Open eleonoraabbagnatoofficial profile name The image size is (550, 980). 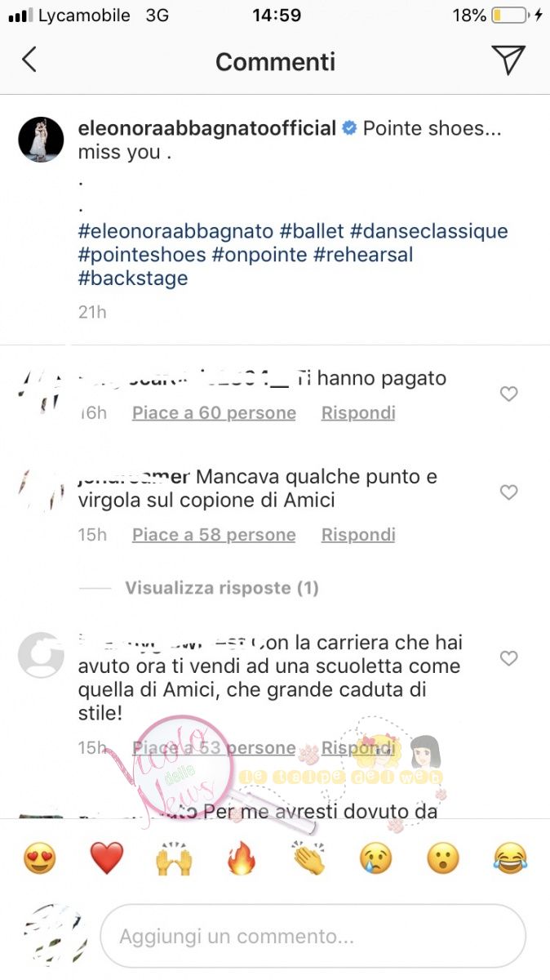[x=207, y=129]
